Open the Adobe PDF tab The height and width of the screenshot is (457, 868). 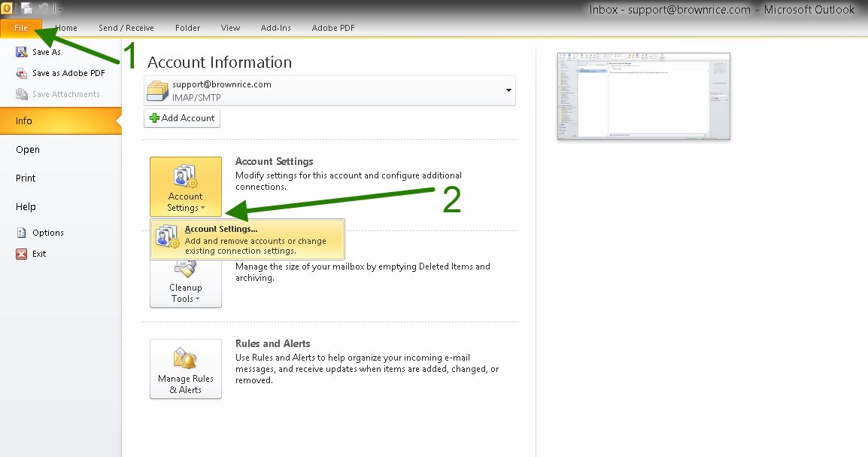pyautogui.click(x=333, y=28)
